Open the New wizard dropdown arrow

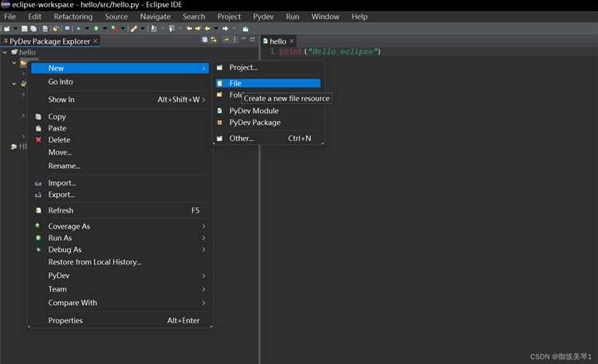[x=15, y=29]
